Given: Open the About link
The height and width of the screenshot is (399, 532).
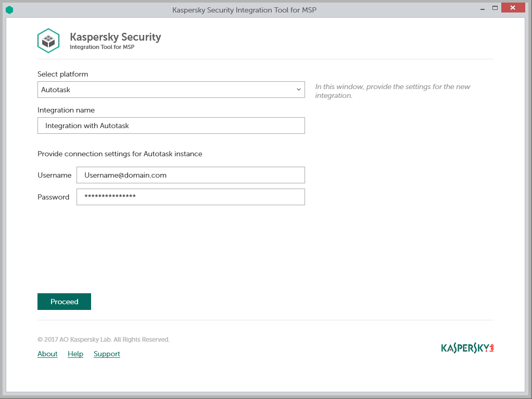Looking at the screenshot, I should 47,354.
